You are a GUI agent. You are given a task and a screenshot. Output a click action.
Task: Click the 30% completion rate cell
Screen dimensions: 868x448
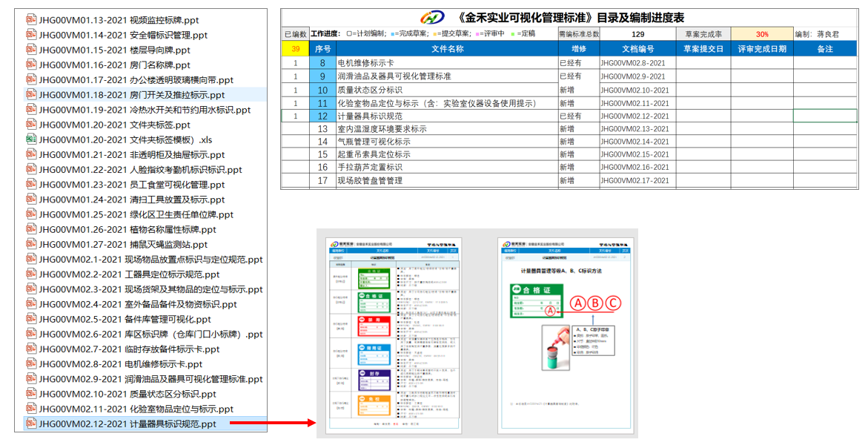click(762, 34)
